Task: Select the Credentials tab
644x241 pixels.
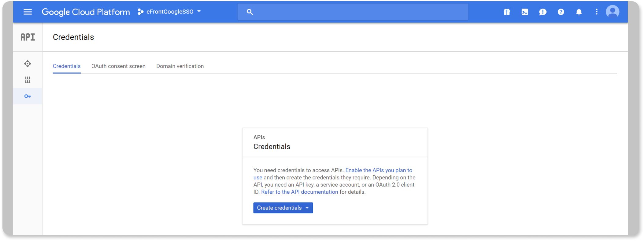Action: coord(67,66)
